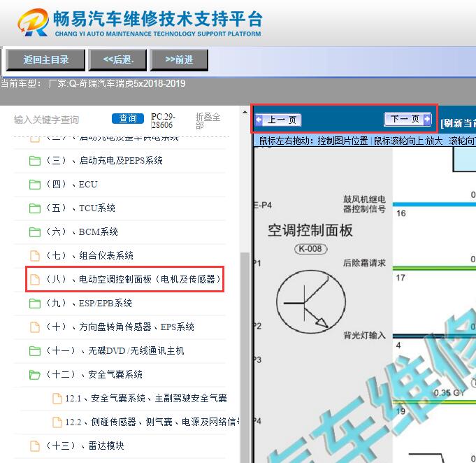The image size is (476, 463).
Task: Go back with <<后退 button
Action: point(118,60)
